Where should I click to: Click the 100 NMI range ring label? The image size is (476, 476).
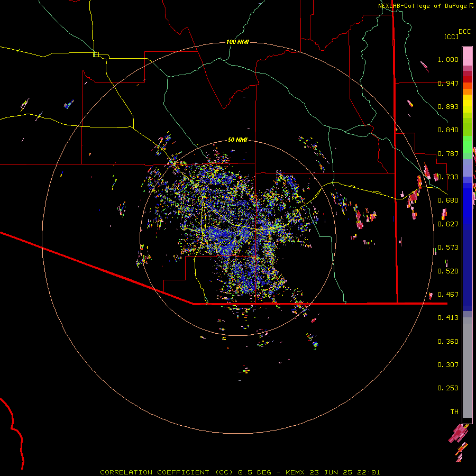point(237,42)
